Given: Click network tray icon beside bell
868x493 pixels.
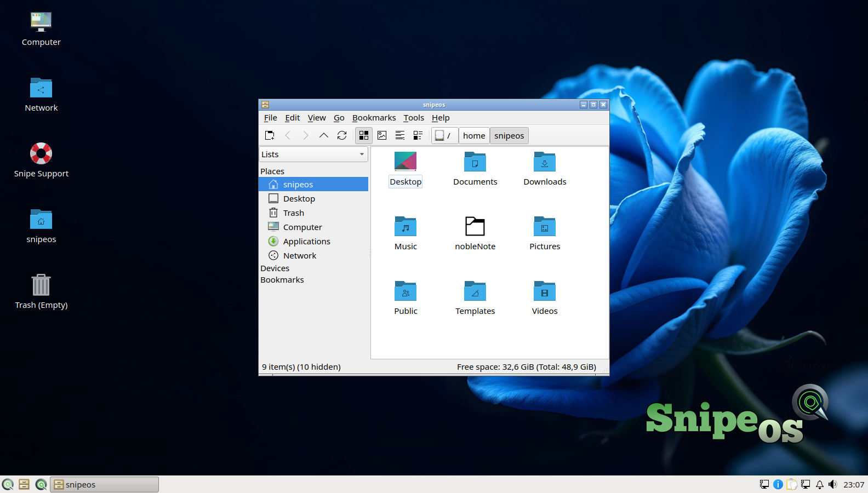Looking at the screenshot, I should click(806, 484).
